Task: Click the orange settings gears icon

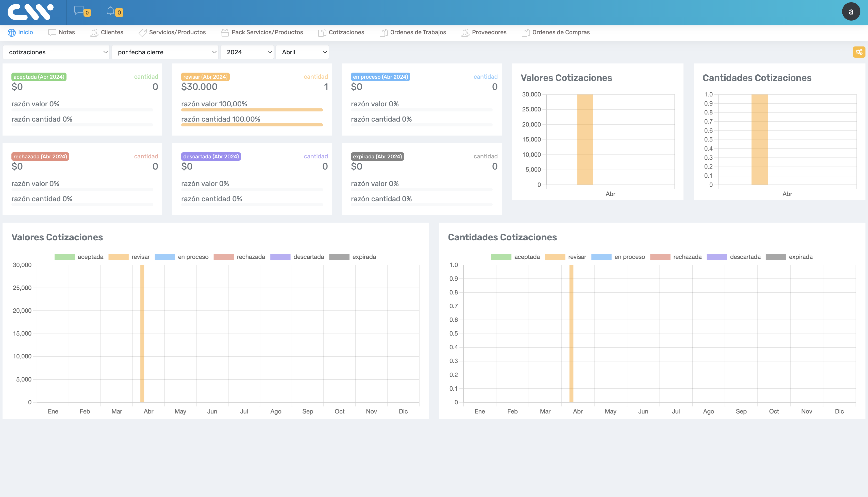Action: (x=859, y=52)
